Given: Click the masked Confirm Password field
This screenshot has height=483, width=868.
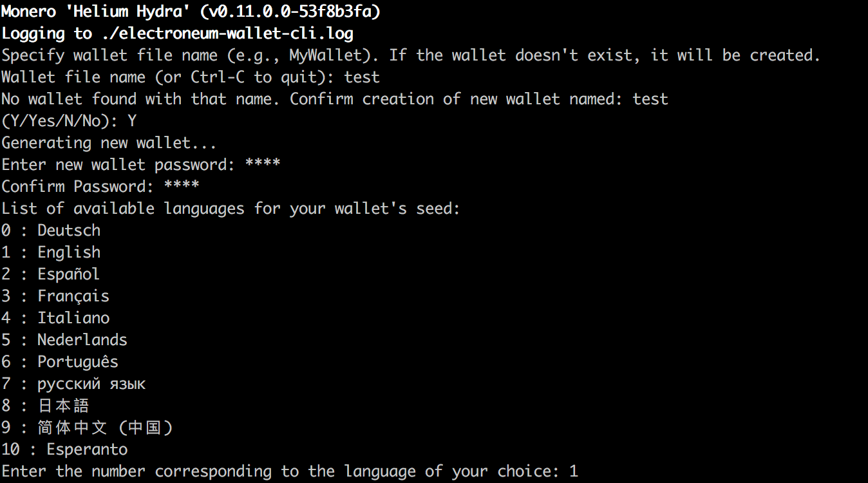Looking at the screenshot, I should pos(182,186).
